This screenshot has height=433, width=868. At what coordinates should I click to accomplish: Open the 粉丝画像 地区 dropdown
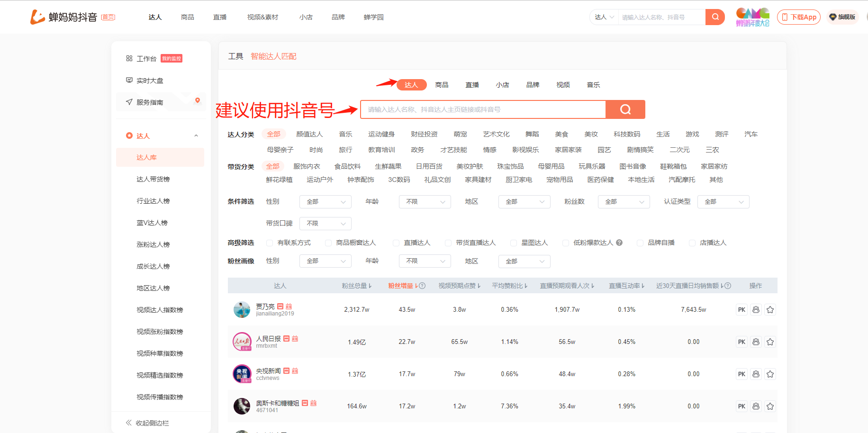tap(524, 261)
